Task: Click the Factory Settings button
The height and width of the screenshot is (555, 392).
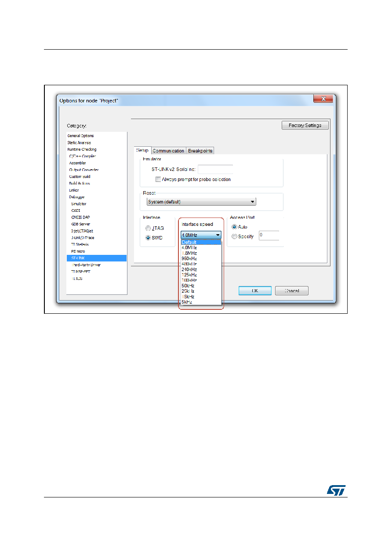Action: click(x=305, y=125)
